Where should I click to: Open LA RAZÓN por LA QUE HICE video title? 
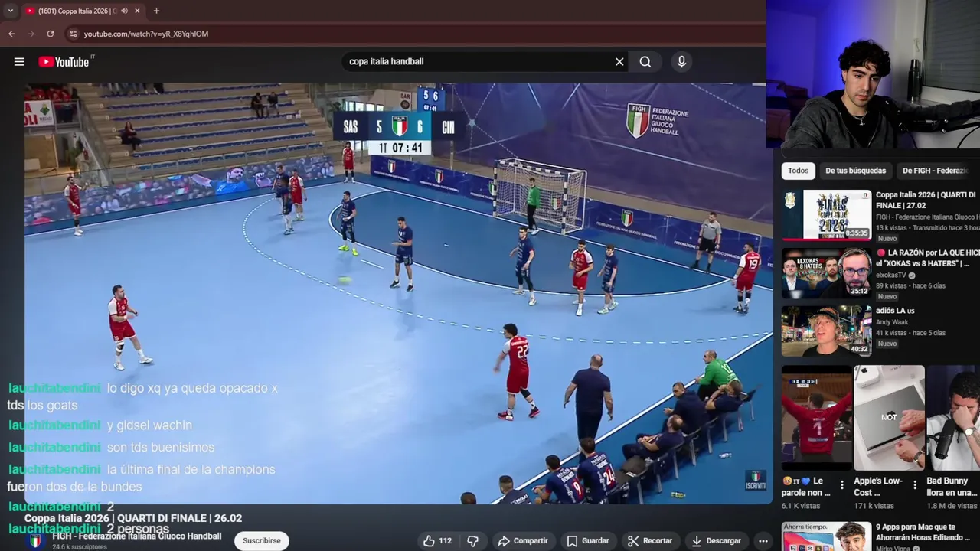(927, 258)
